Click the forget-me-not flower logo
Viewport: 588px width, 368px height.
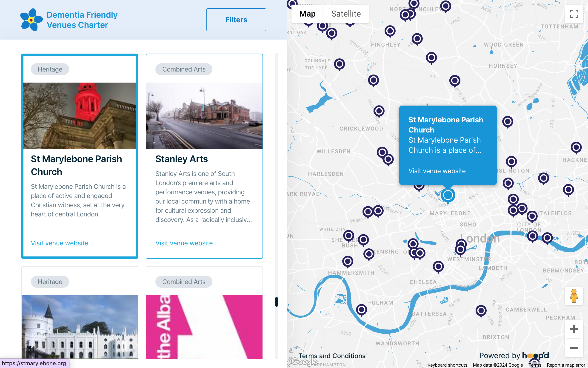click(31, 20)
